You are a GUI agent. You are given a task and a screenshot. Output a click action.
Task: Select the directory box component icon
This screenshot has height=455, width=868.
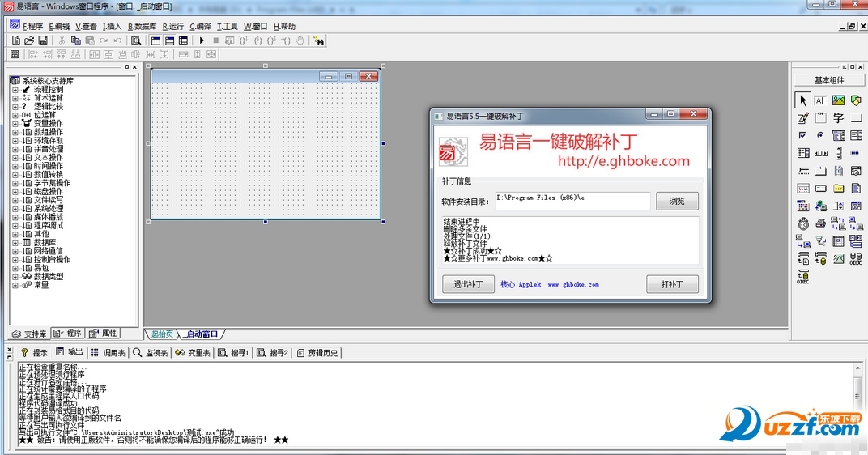point(838,188)
